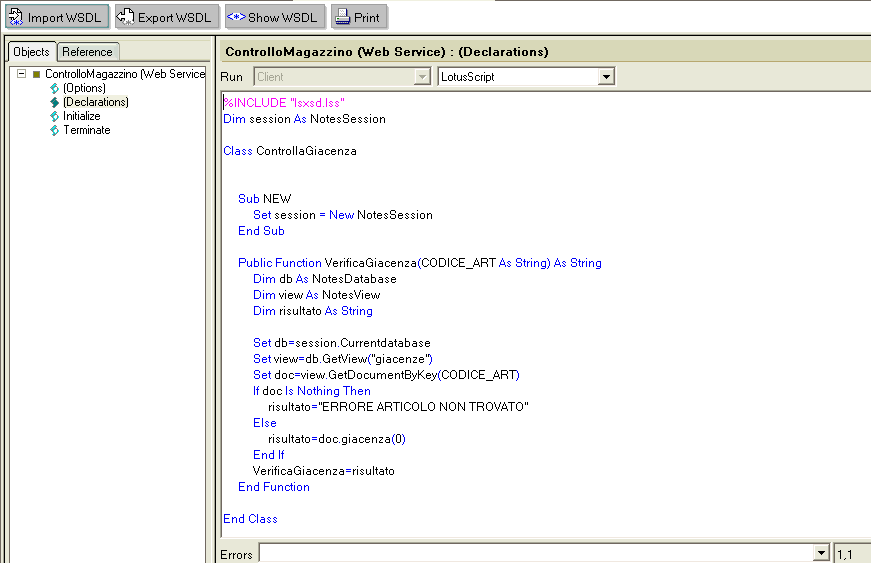Click the (Options) diamond icon
Screen dimensions: 871x563
[54, 88]
